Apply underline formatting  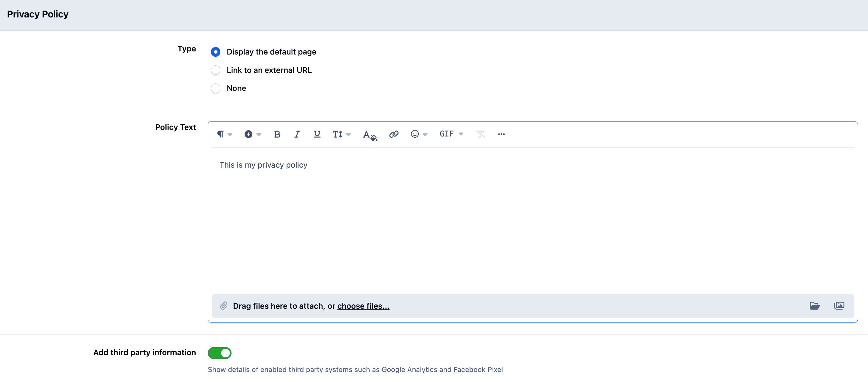(x=317, y=134)
